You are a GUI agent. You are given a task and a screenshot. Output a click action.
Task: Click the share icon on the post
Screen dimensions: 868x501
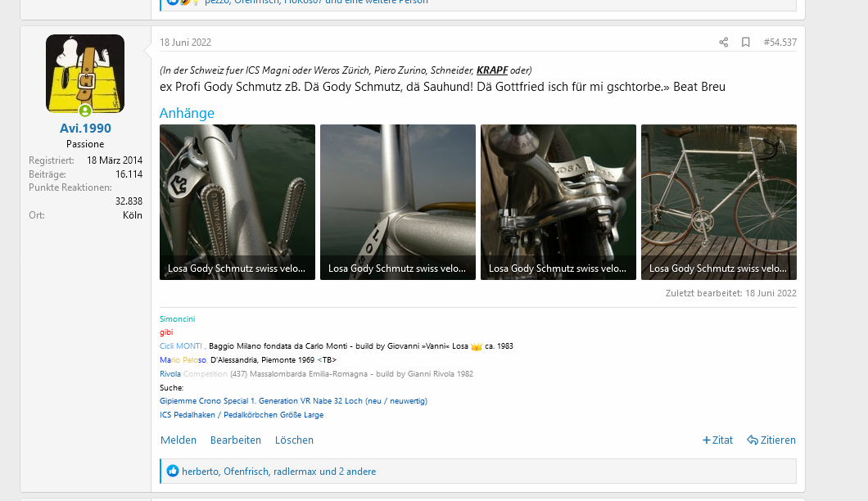(723, 42)
